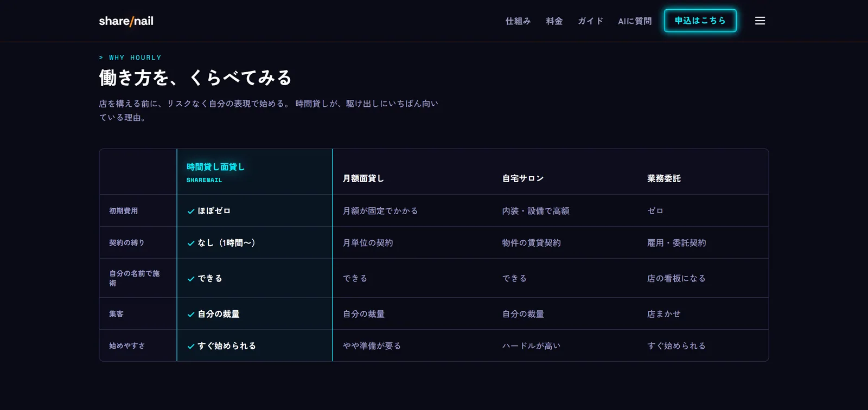Click the checkmark beside 自分の裁量 in highlighted column
This screenshot has height=410, width=868.
(191, 315)
